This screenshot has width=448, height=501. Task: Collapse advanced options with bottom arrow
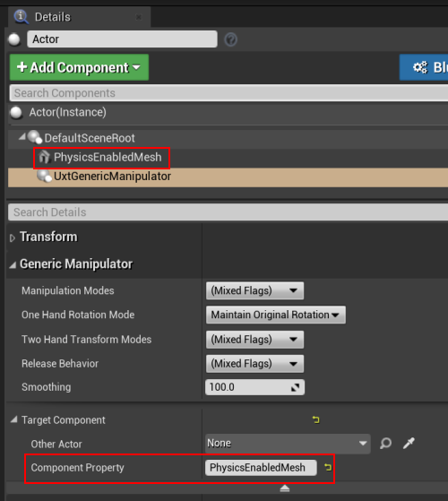point(285,488)
